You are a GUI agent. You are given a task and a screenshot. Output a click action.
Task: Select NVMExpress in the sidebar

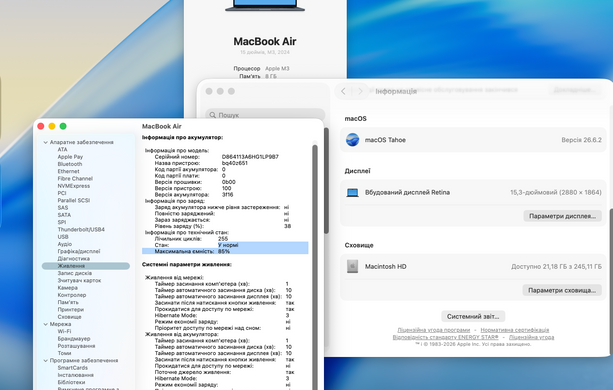(x=73, y=186)
